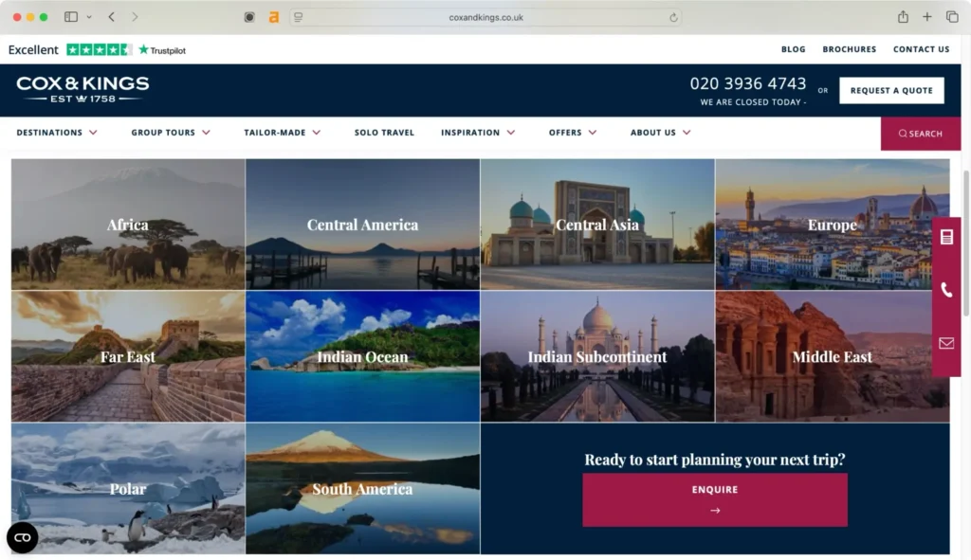Viewport: 971px width, 560px height.
Task: Open the brochure icon in the pink sidebar
Action: [945, 238]
